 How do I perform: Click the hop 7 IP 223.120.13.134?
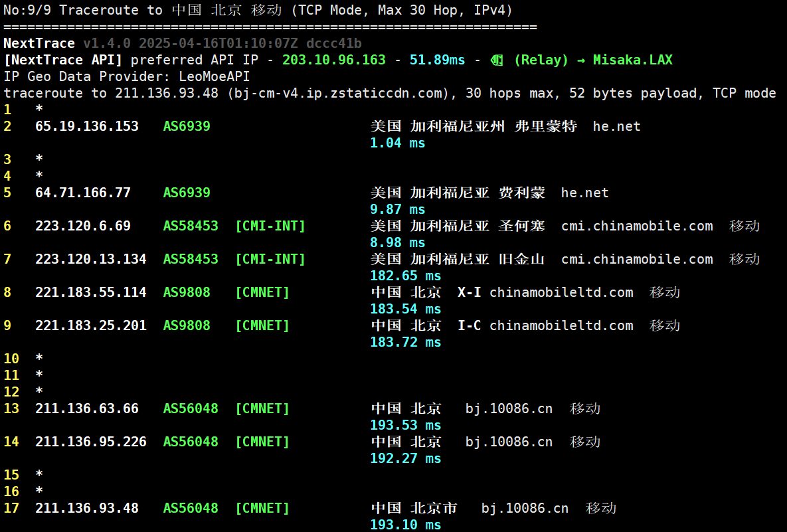click(91, 259)
